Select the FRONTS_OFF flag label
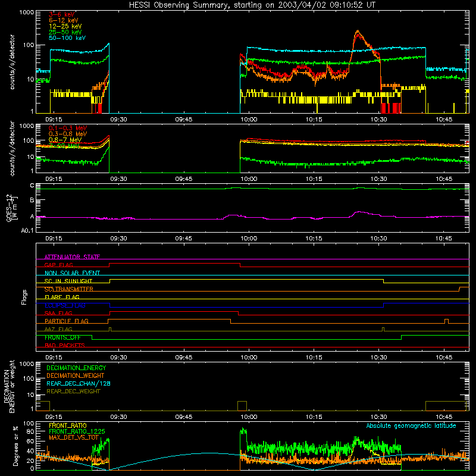This screenshot has width=476, height=476. [x=62, y=337]
